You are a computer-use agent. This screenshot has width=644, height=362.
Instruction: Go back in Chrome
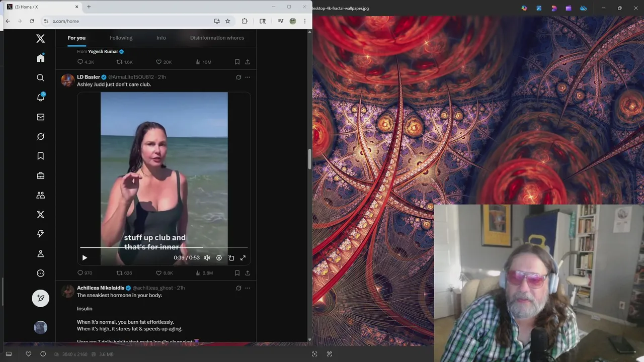(x=8, y=21)
